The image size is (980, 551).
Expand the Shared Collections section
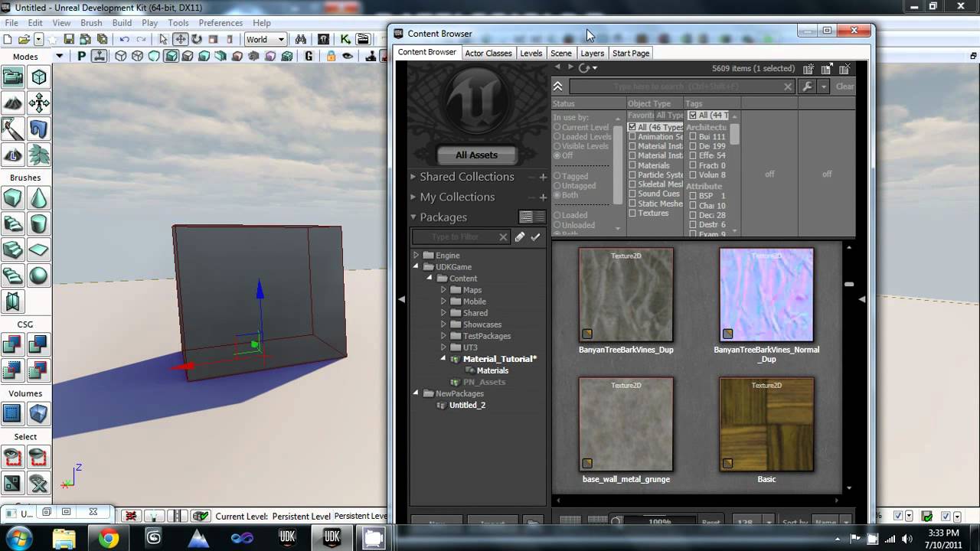tap(413, 177)
